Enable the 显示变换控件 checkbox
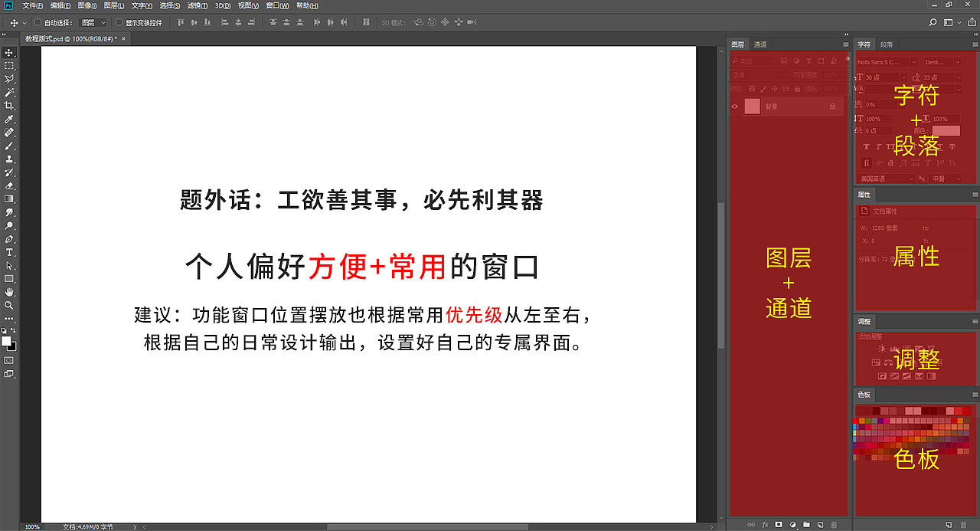 click(x=119, y=23)
